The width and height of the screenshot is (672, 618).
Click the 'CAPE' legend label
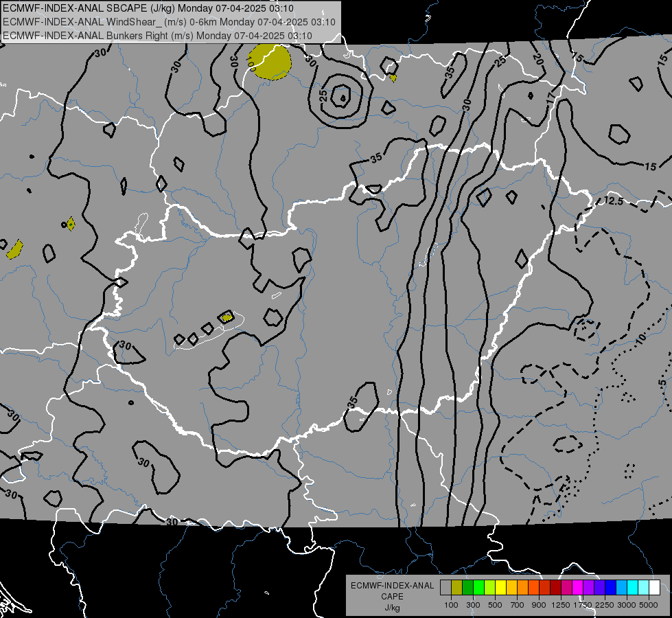coord(392,597)
